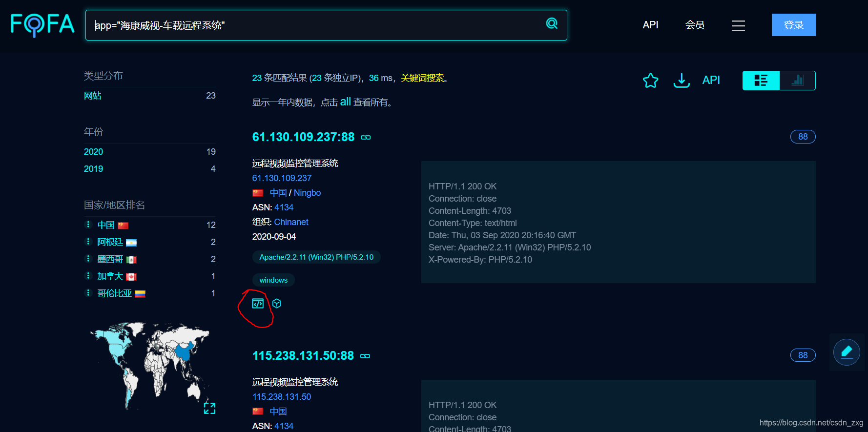The image size is (868, 432).
Task: Click API link beside download icon
Action: pos(711,81)
